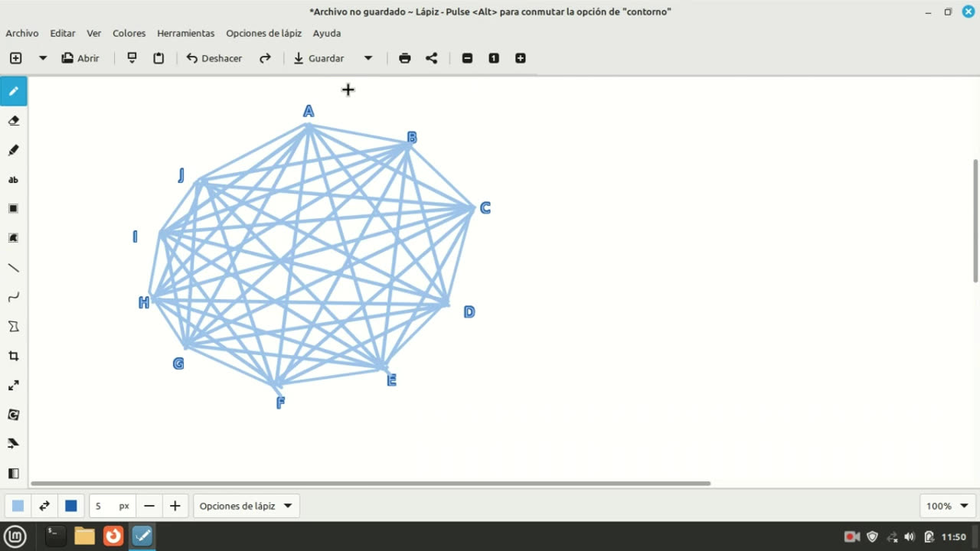Screen dimensions: 980x551
Task: Open Terminal from the taskbar
Action: (55, 536)
